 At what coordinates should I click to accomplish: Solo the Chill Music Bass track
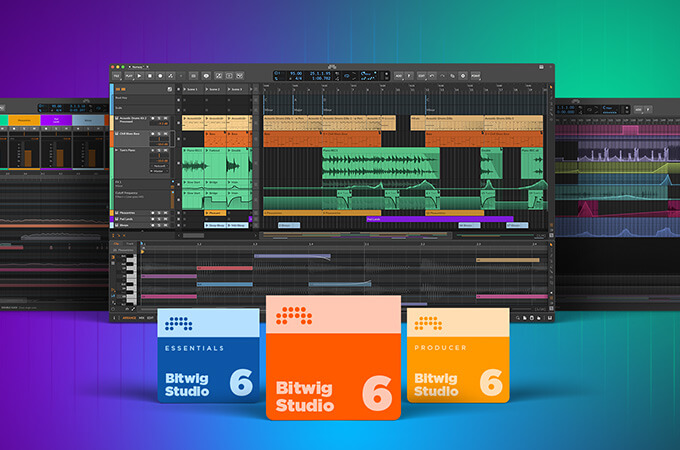coord(159,134)
